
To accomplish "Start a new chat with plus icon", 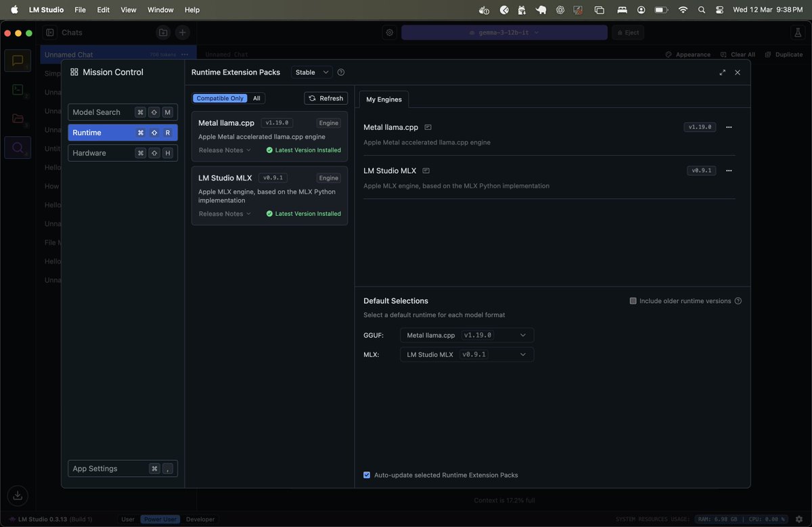I will (x=183, y=32).
